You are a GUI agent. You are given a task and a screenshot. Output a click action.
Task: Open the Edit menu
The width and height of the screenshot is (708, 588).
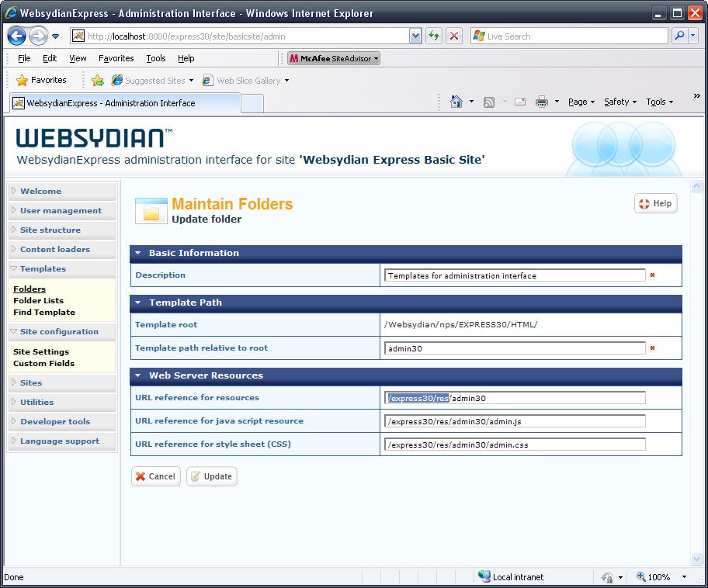pos(50,58)
